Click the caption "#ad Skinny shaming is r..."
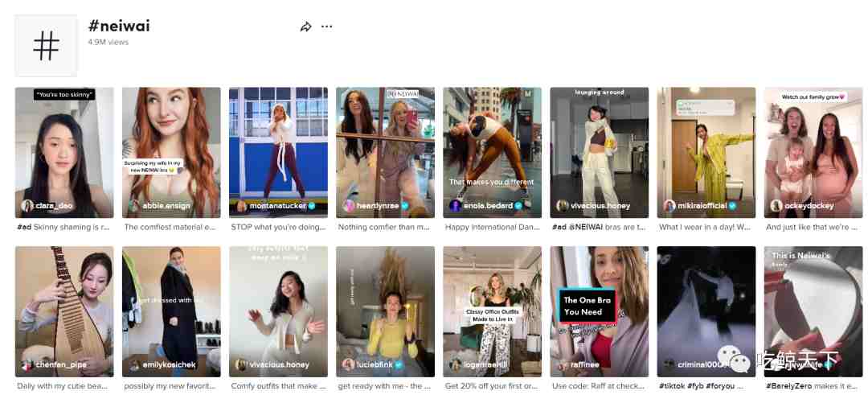The image size is (868, 399). point(63,227)
